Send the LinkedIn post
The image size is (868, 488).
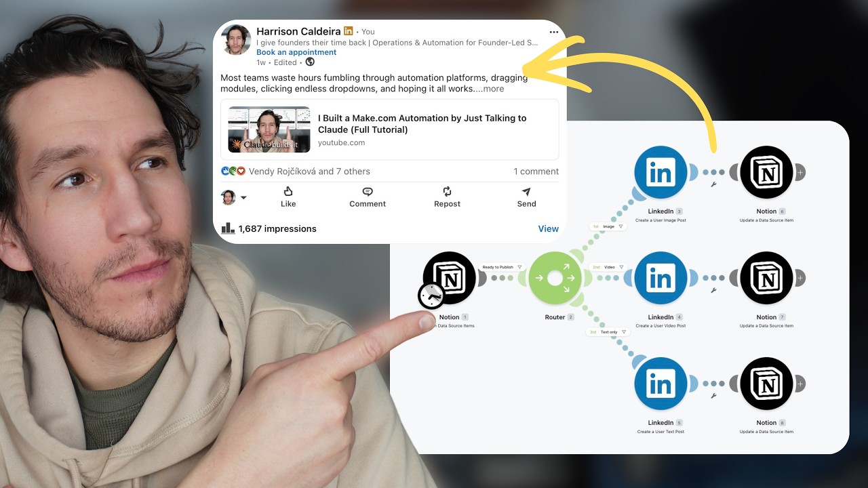[526, 197]
